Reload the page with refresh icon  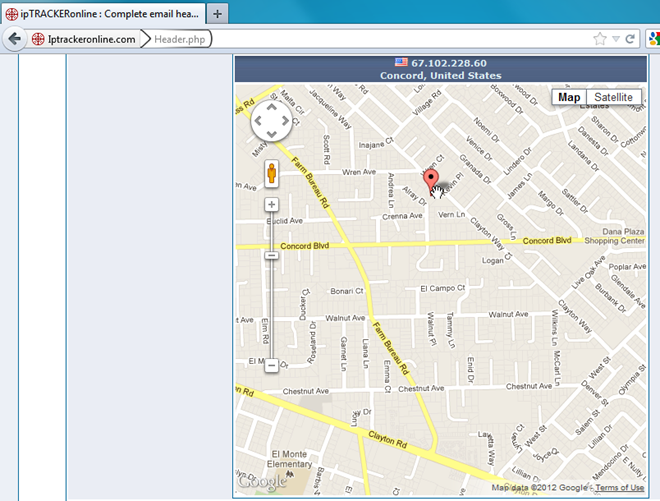click(630, 39)
